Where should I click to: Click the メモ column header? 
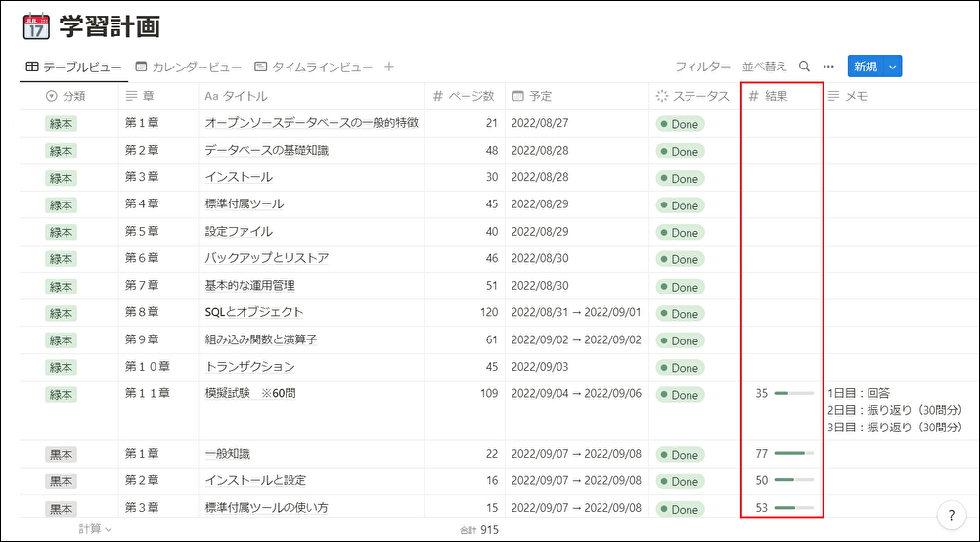[x=848, y=96]
